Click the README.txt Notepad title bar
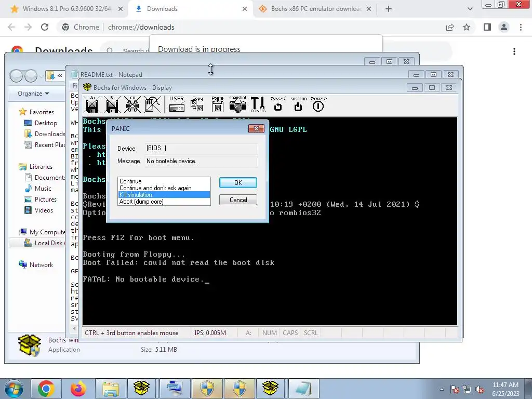Image resolution: width=532 pixels, height=399 pixels. 237,75
